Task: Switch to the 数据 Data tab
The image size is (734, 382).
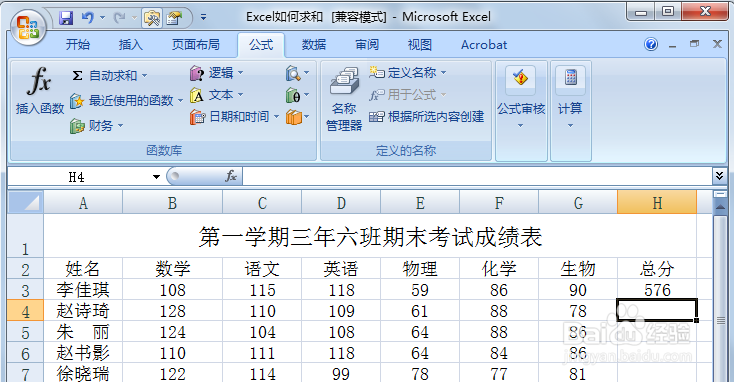Action: point(314,44)
